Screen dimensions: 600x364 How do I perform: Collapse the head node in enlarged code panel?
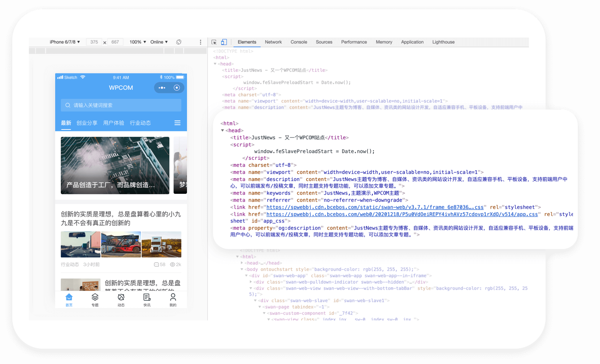(222, 131)
